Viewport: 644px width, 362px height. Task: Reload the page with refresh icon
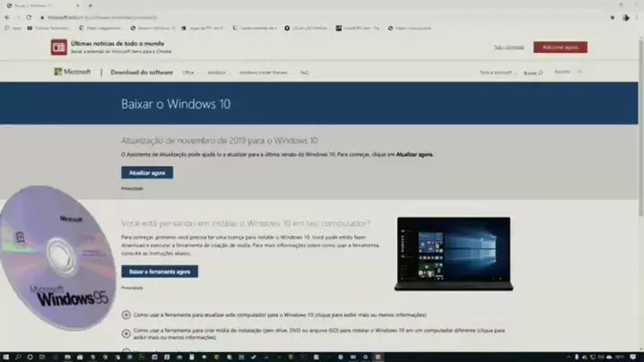[29, 17]
